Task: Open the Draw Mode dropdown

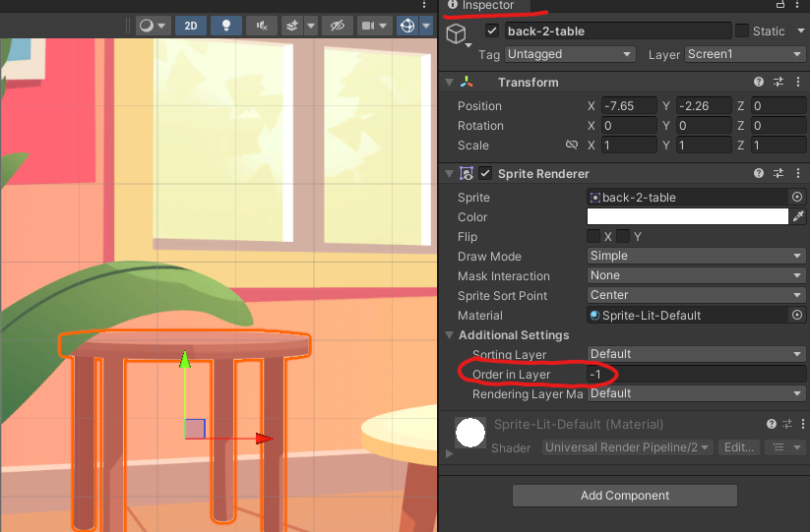Action: (x=696, y=256)
